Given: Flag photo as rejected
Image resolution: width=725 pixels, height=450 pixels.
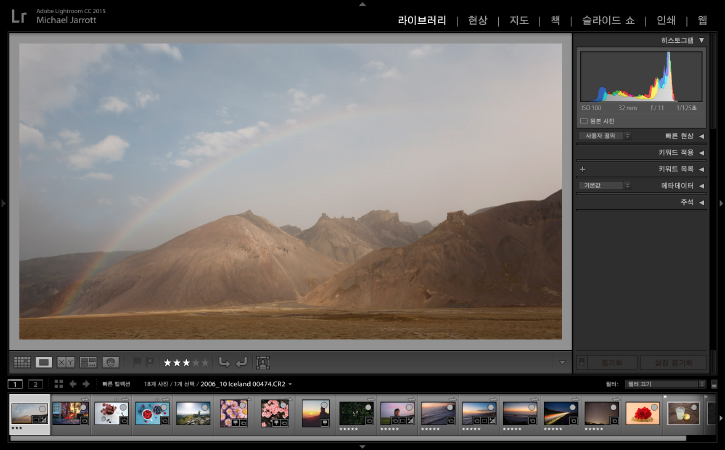Looking at the screenshot, I should click(150, 362).
